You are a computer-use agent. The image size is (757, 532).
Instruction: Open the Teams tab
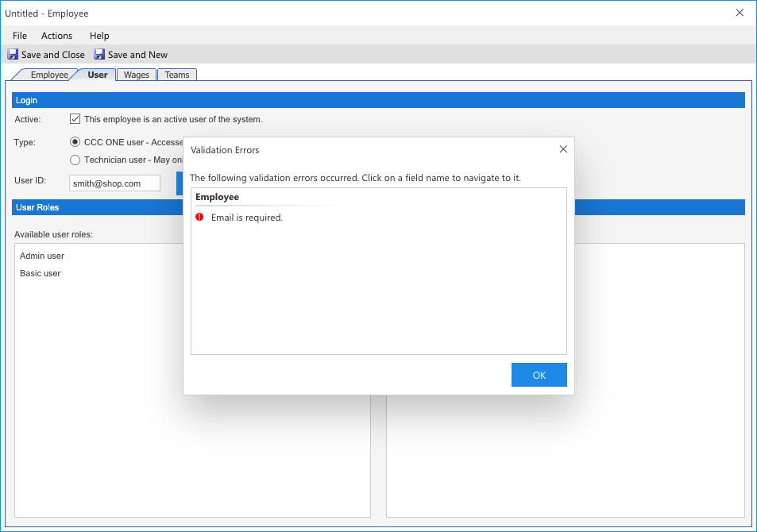tap(177, 75)
